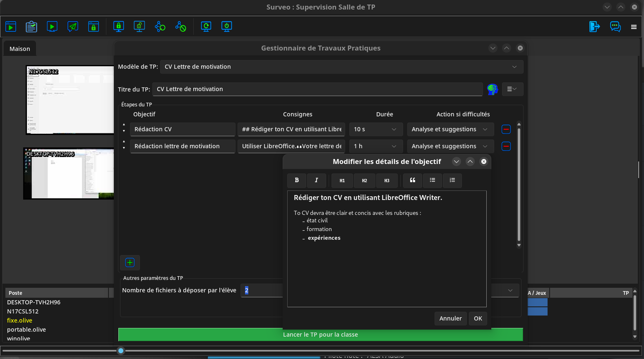Shut down the monitored computers
This screenshot has height=359, width=644.
[226, 26]
